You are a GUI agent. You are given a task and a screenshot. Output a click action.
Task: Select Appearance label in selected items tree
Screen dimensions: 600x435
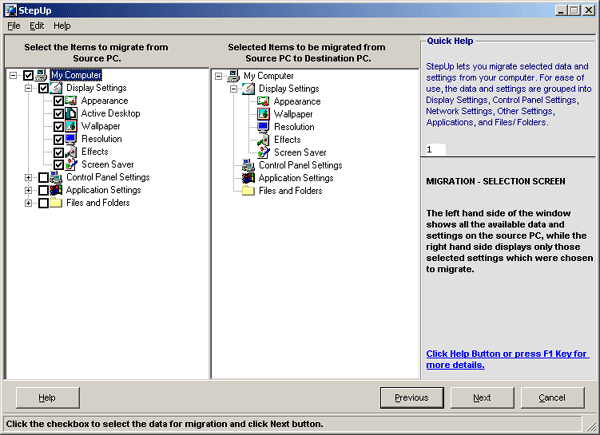[297, 101]
